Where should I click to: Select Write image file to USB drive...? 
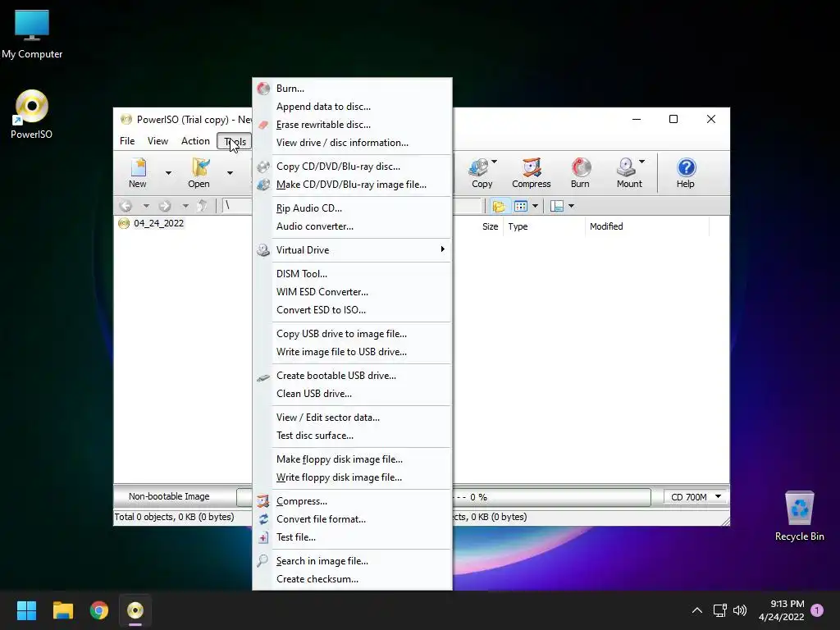(352, 352)
